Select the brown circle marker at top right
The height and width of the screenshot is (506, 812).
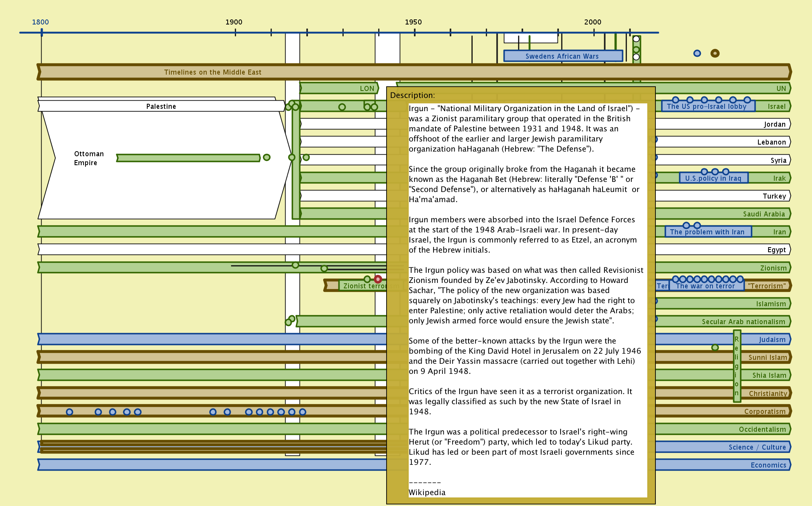coord(715,53)
